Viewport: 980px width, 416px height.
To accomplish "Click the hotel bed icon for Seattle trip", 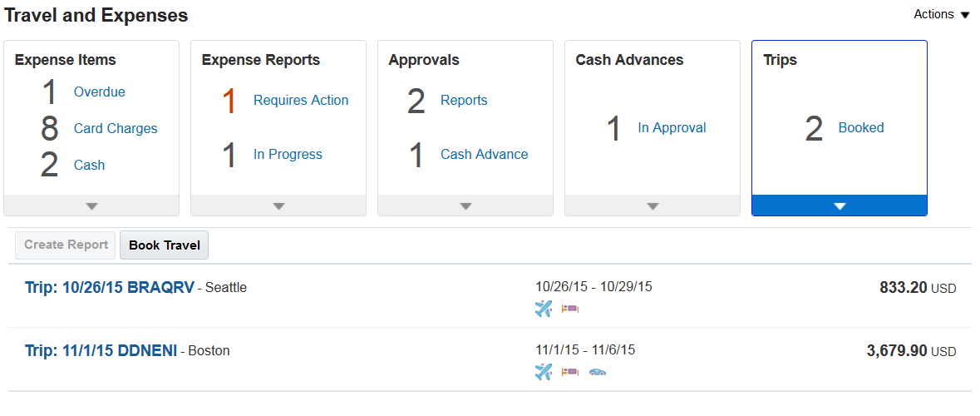I will tap(569, 309).
